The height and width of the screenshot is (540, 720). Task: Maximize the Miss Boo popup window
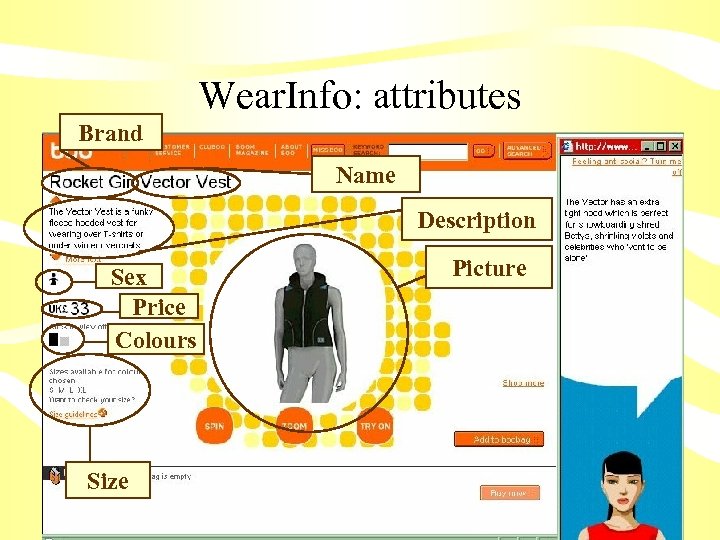(660, 146)
